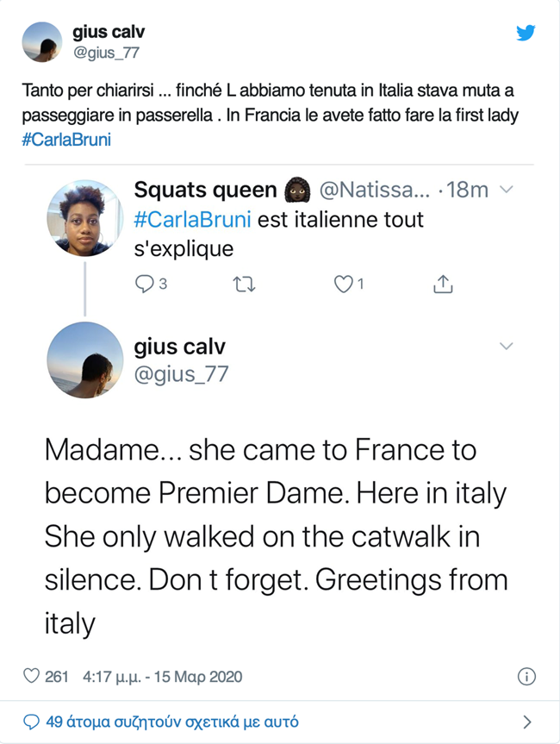Click the retweet icon on the quoted tweet
This screenshot has width=560, height=744.
tap(244, 283)
